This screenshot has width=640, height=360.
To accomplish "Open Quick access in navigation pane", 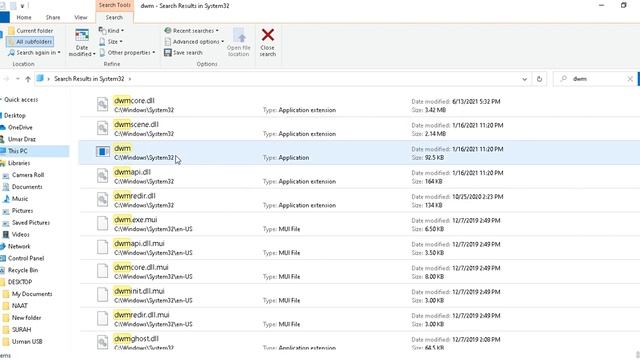I will [21, 100].
